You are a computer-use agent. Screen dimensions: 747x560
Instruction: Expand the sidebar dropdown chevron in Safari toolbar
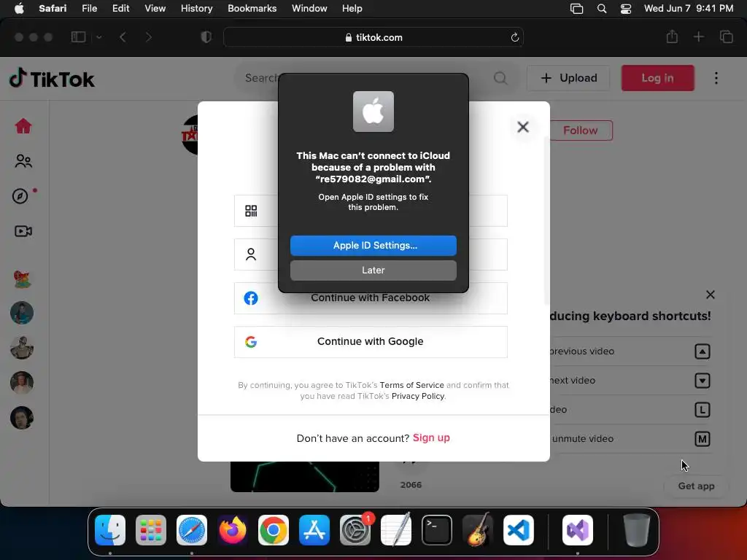(x=98, y=37)
